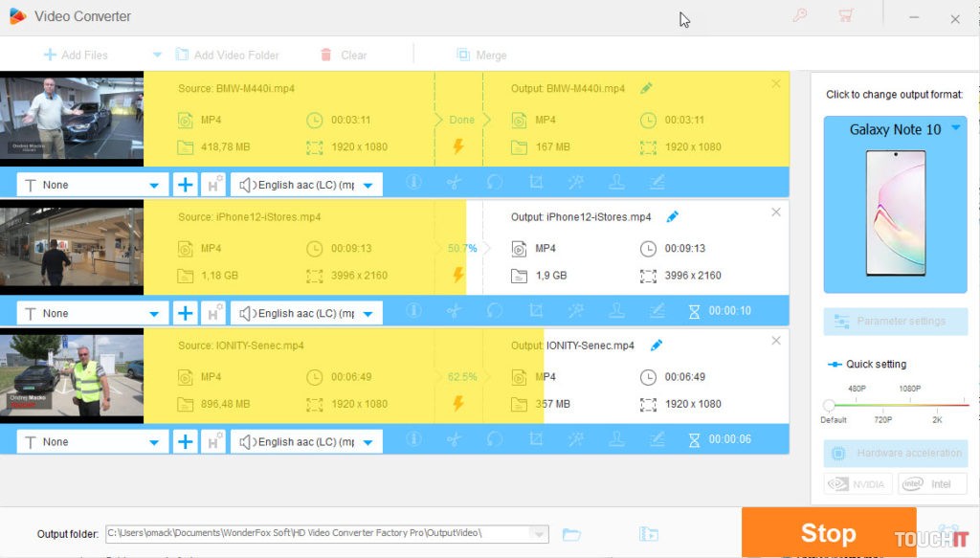Screen dimensions: 980x558
Task: Click the Parameter settings button
Action: coord(895,322)
